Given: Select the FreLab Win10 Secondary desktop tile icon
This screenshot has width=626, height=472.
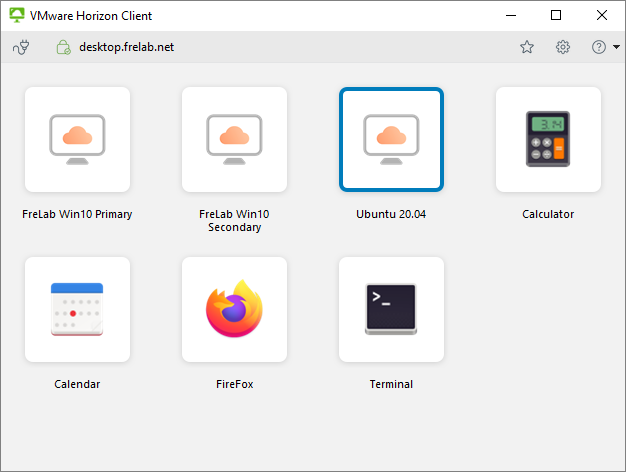Looking at the screenshot, I should (x=234, y=139).
